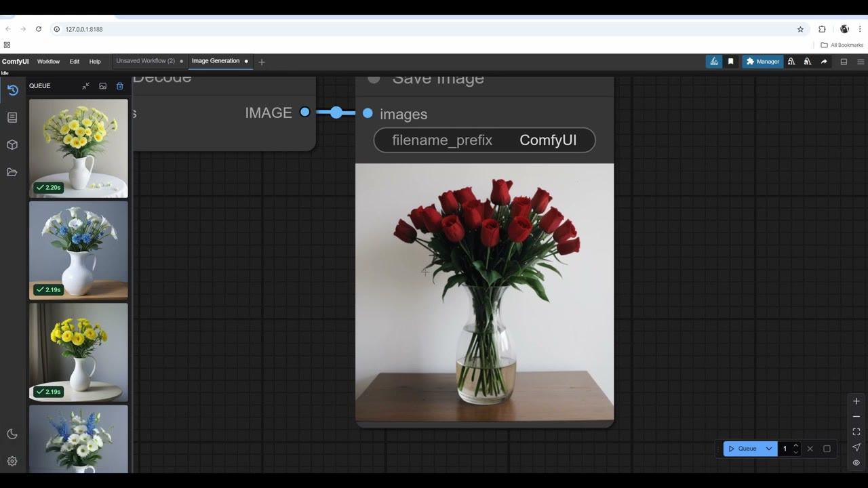
Task: Toggle link visibility with the eye icon
Action: coord(856,463)
